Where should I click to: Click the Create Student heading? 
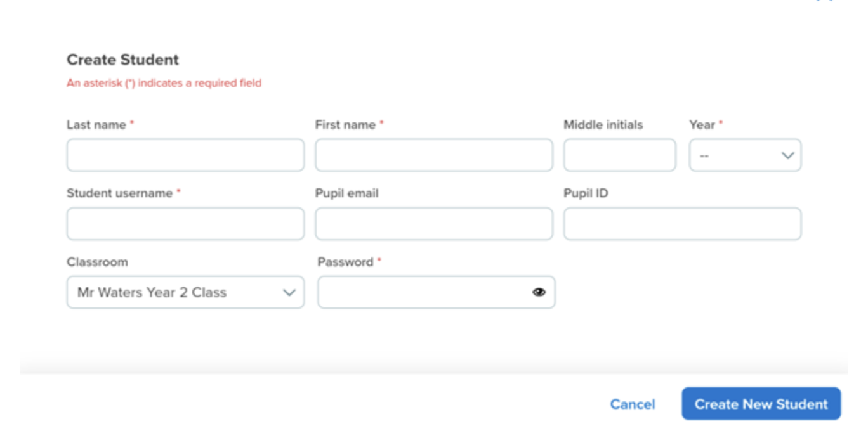[x=123, y=60]
